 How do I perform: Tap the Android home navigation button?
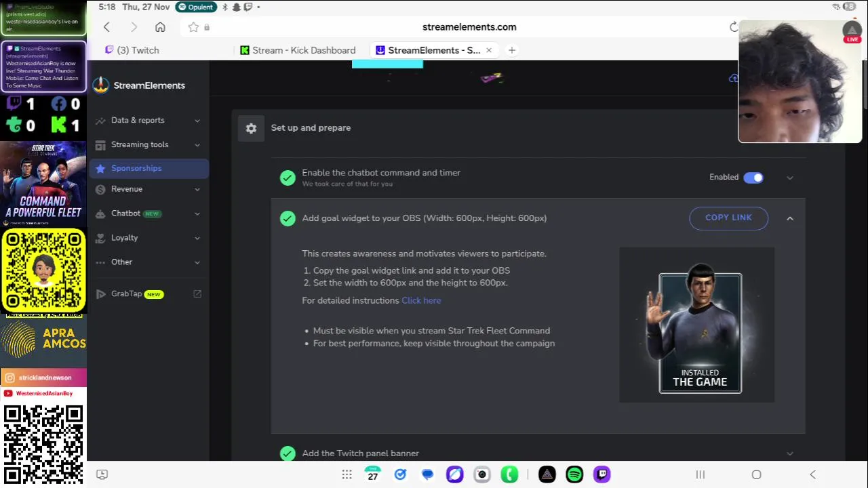tap(756, 474)
